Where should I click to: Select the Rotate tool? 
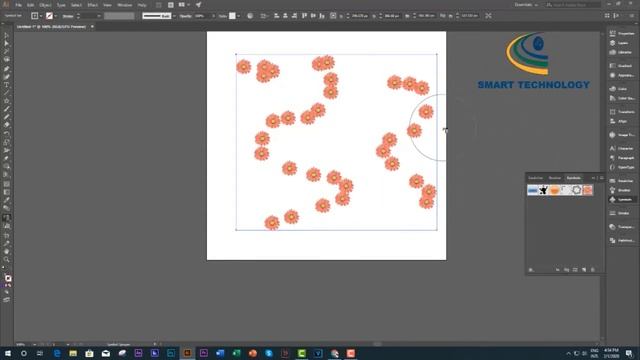pos(6,133)
